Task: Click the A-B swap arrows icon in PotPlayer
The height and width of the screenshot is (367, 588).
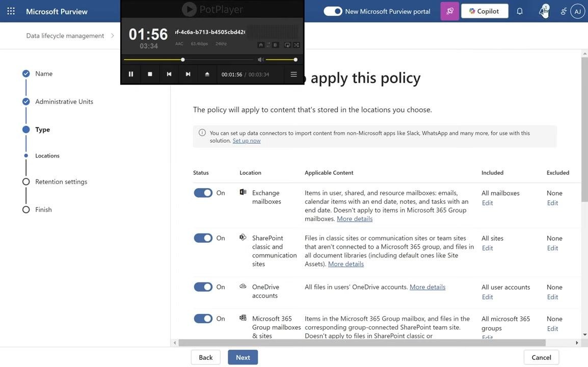Action: (268, 45)
